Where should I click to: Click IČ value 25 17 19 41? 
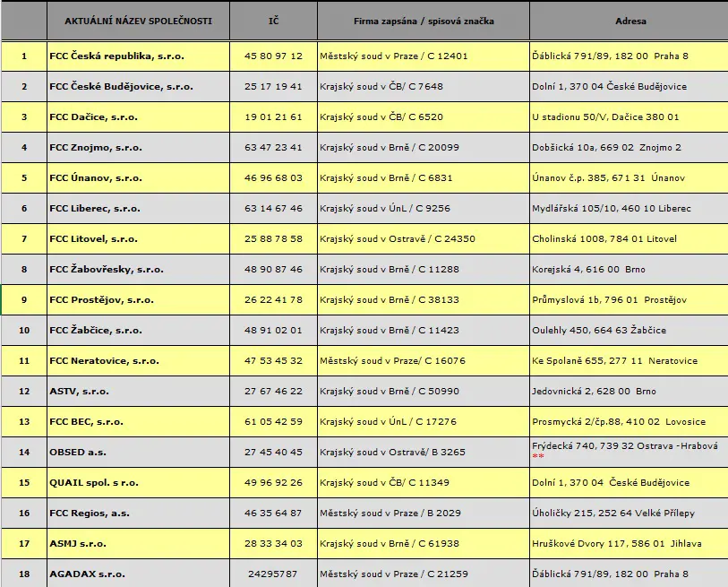pos(273,86)
